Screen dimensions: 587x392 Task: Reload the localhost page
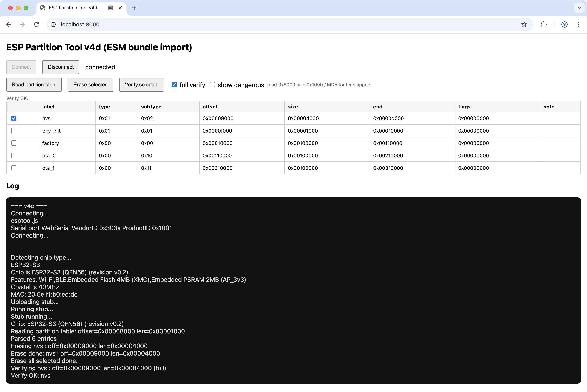[x=36, y=24]
